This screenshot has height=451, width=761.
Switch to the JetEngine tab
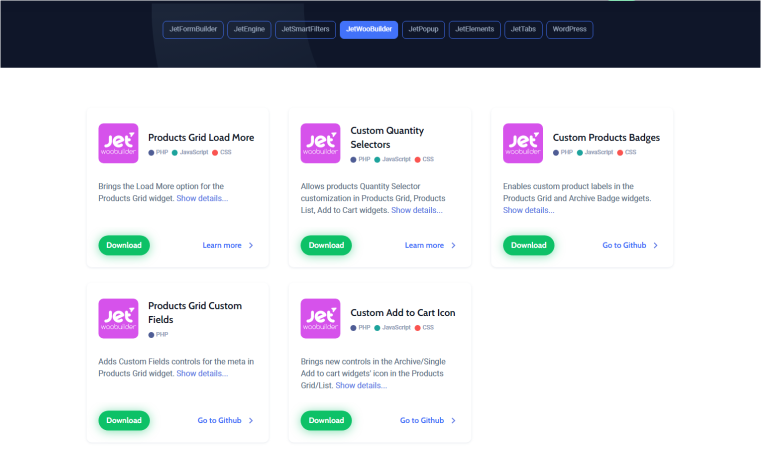coord(249,29)
